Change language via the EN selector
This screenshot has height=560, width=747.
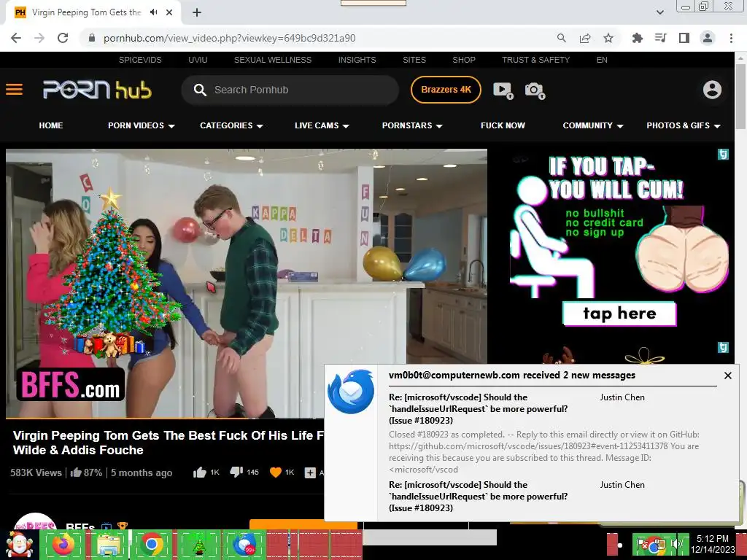click(x=602, y=60)
